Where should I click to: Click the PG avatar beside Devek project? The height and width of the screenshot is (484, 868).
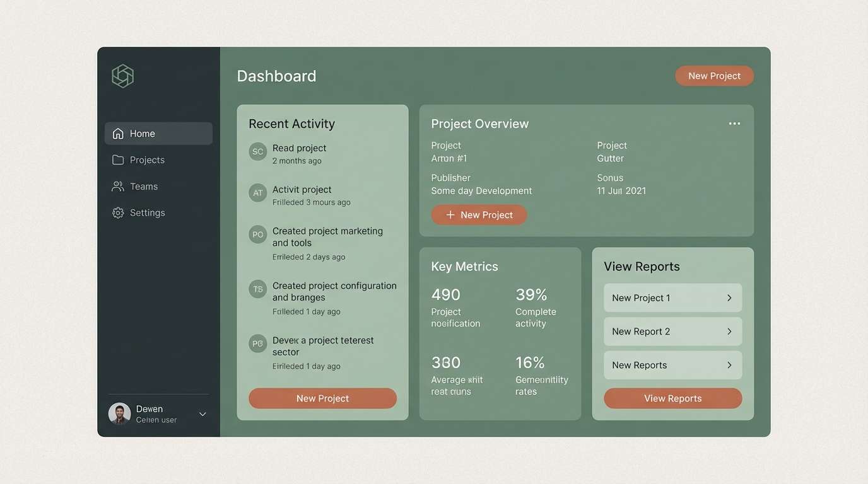click(x=257, y=343)
